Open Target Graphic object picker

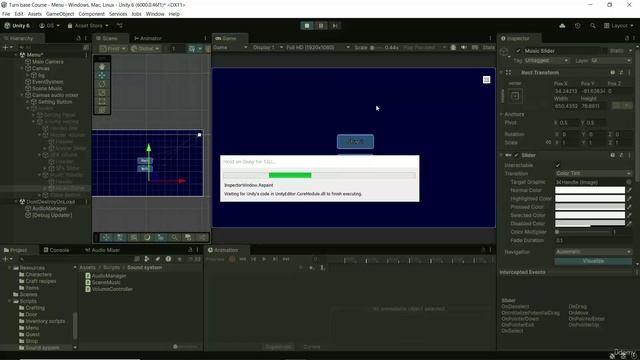(629, 182)
